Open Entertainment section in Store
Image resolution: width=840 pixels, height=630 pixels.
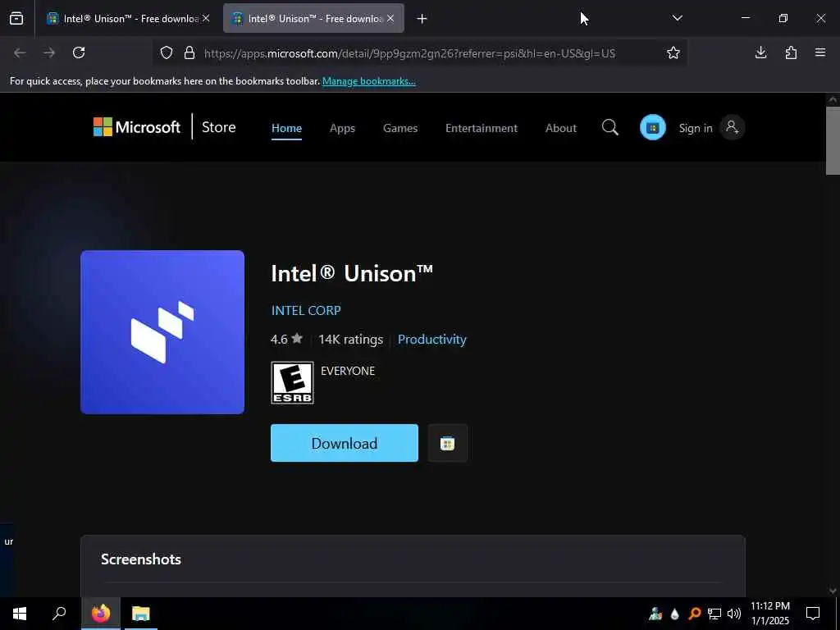pos(482,128)
